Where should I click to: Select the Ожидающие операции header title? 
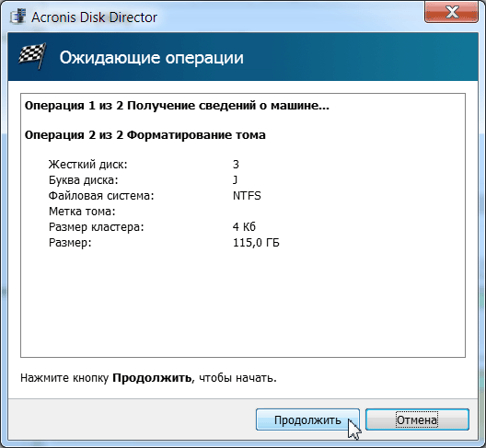pyautogui.click(x=152, y=58)
